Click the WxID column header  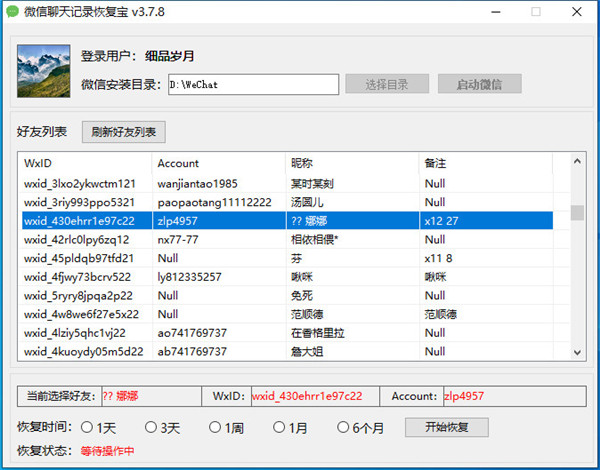pos(85,163)
